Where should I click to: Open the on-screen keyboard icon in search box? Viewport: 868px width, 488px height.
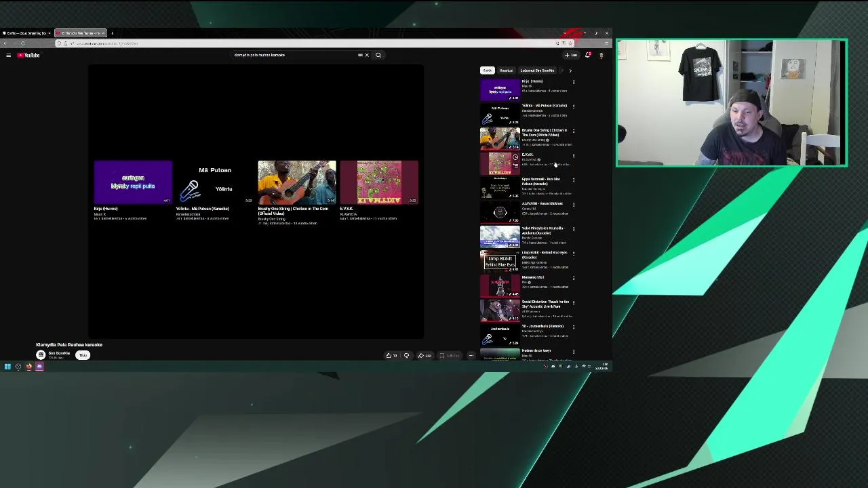(360, 55)
